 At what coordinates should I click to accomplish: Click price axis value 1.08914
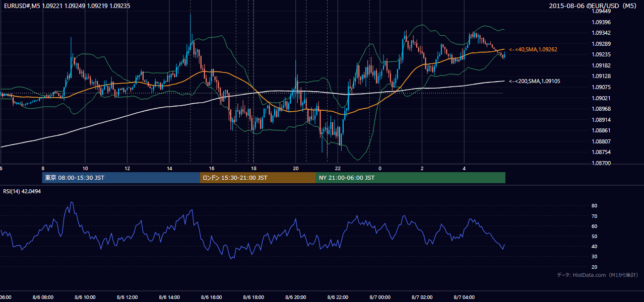(x=601, y=120)
